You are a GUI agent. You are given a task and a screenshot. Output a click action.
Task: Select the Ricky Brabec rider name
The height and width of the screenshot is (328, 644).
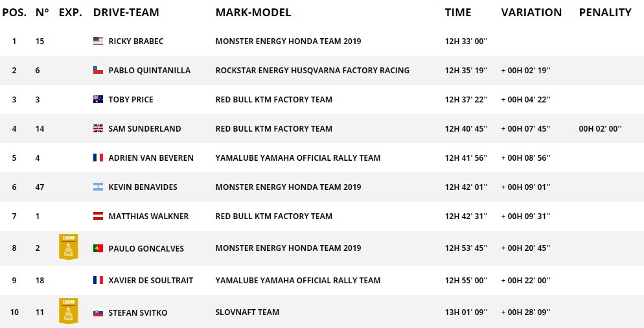click(x=136, y=41)
